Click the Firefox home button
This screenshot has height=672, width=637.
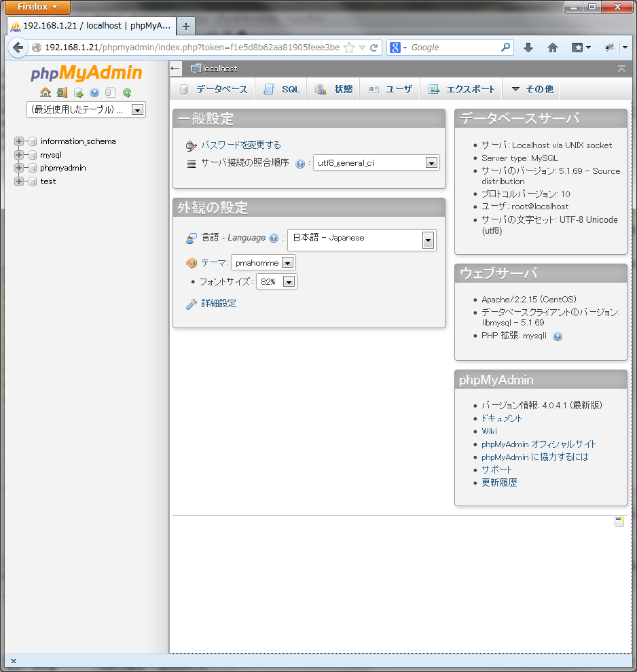tap(553, 48)
